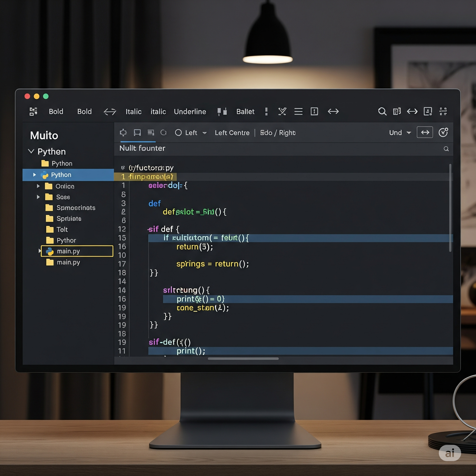Expand the arrow beside outlined main.py
476x476 pixels.
tap(40, 251)
